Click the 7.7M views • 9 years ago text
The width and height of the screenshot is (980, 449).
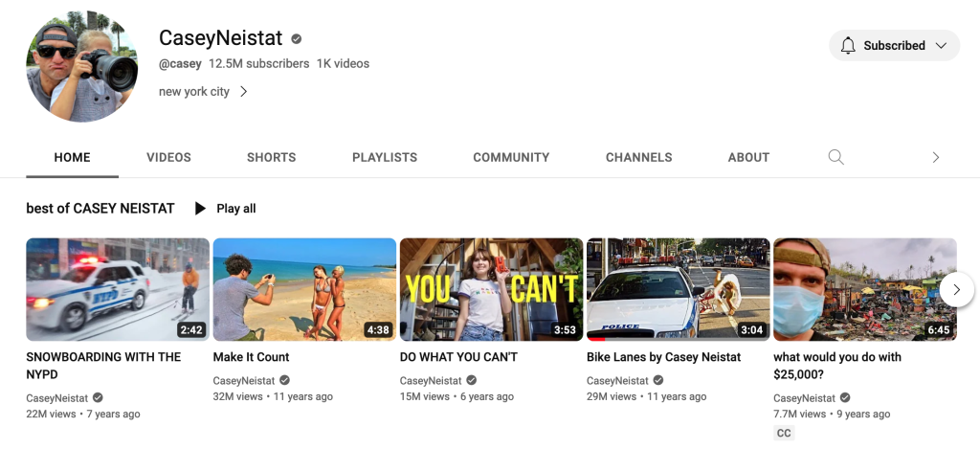(x=832, y=414)
